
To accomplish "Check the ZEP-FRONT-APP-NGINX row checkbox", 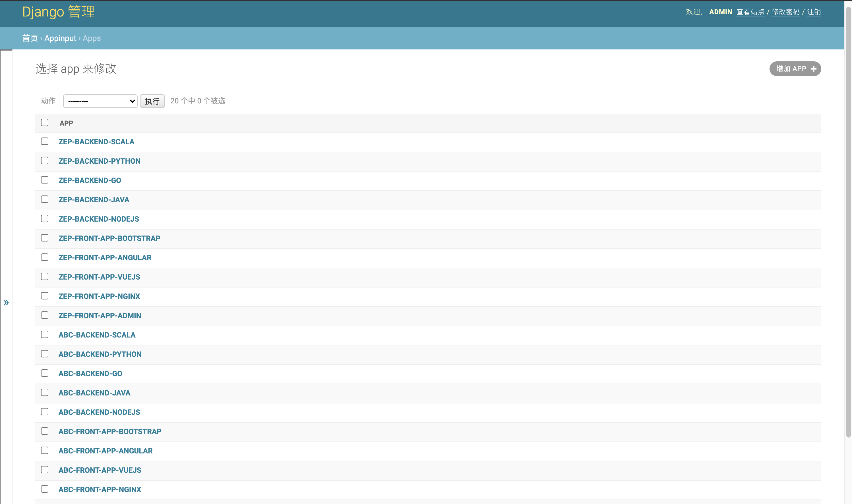I will pyautogui.click(x=45, y=296).
